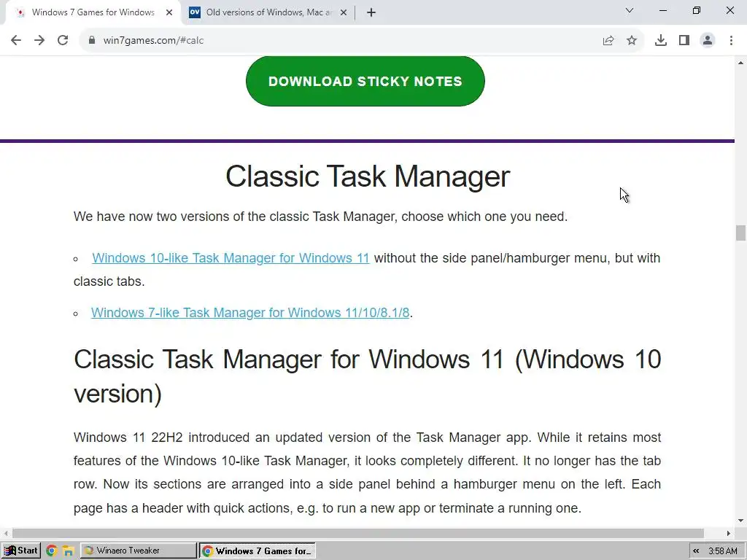Screen dimensions: 747x560
Task: Open Chrome downloads icon
Action: (661, 41)
